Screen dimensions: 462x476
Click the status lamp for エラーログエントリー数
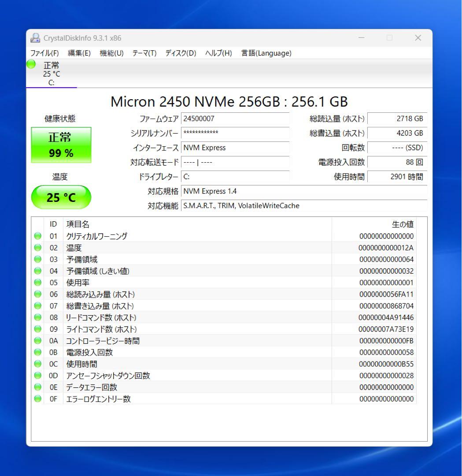pyautogui.click(x=38, y=399)
